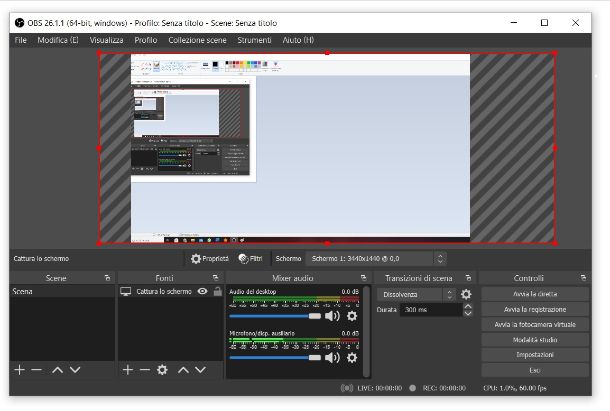Mute the Microfono/disp. ausiliario speaker
This screenshot has height=411, width=610.
[332, 358]
